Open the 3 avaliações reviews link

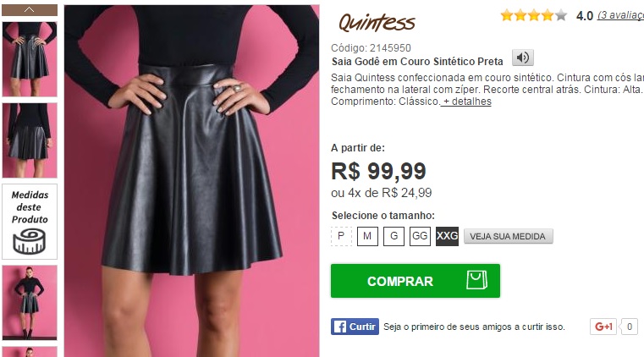[620, 15]
